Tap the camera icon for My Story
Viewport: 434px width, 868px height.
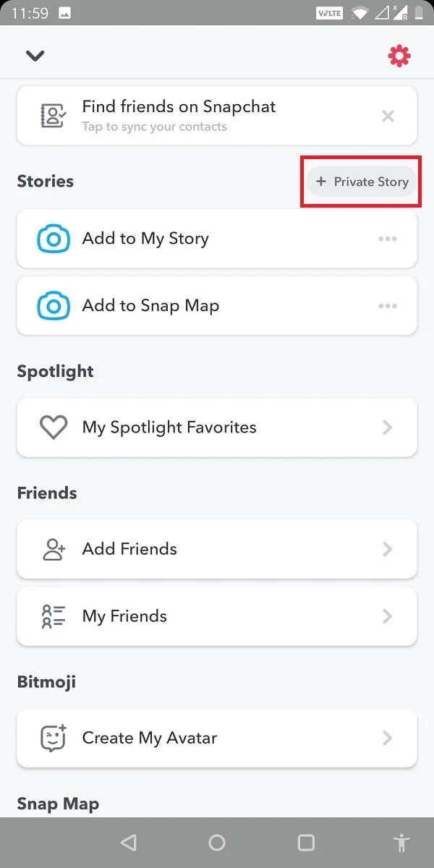pos(54,239)
